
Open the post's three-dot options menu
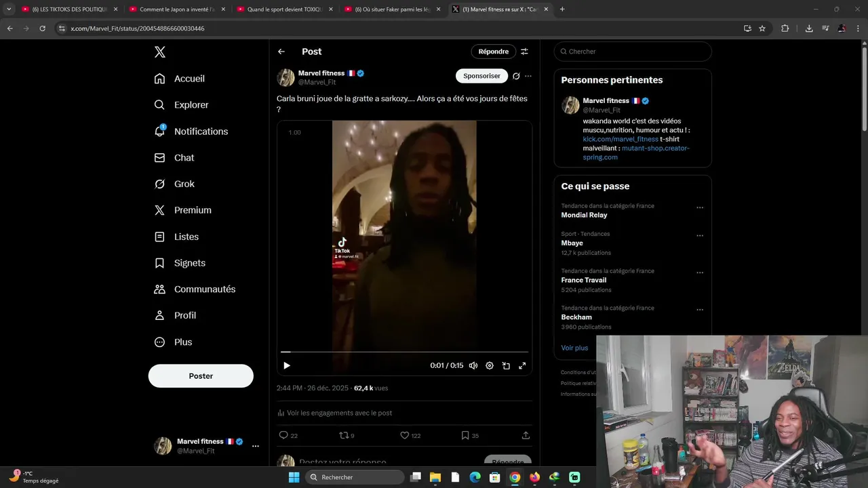click(528, 76)
